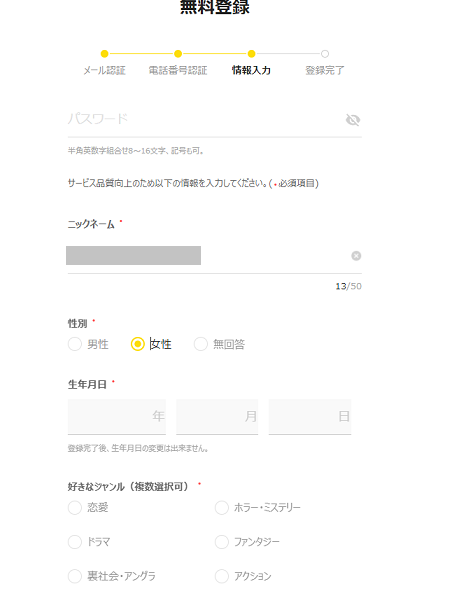Clear nickname field with the X icon

coord(356,256)
